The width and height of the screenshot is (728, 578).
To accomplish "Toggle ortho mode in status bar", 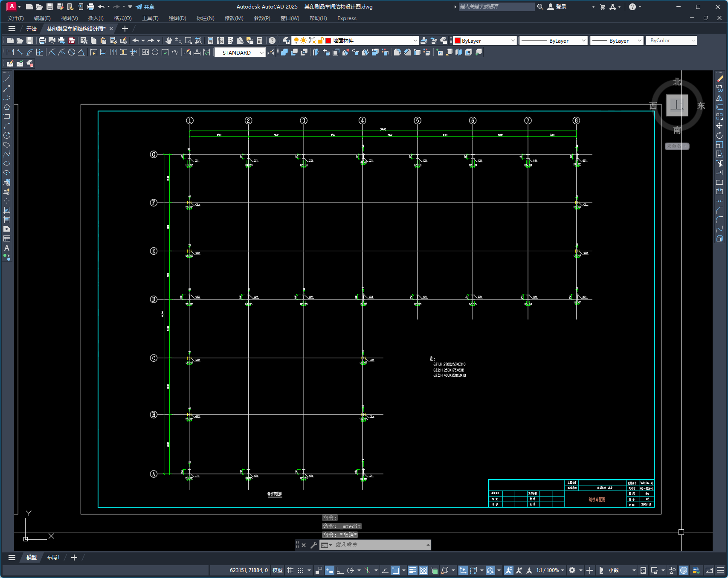I will [340, 570].
